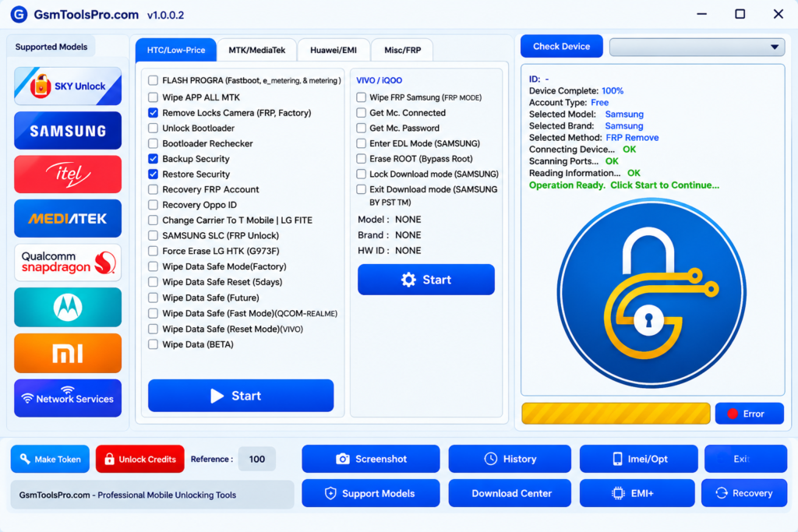Click the shield icon on Support Models

point(330,493)
